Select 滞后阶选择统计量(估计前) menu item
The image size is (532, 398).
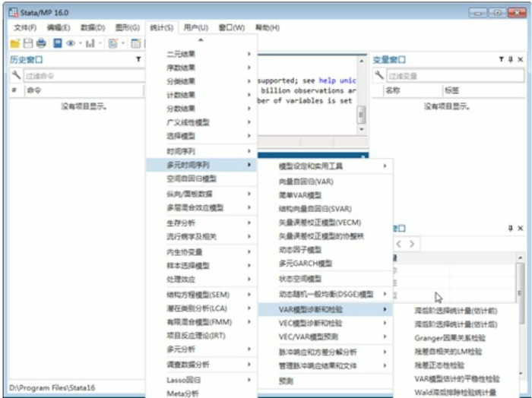[456, 311]
